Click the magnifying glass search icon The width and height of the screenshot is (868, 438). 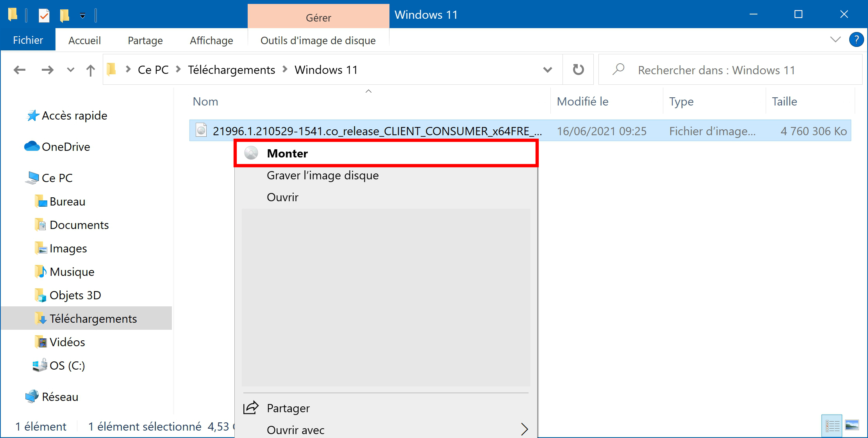(618, 69)
